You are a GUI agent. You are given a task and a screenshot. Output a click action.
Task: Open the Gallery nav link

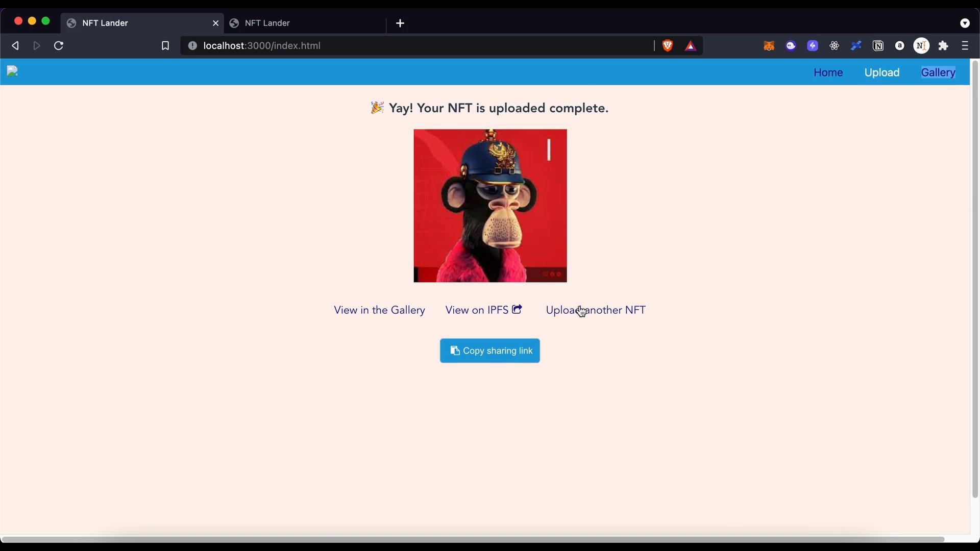[x=938, y=72]
